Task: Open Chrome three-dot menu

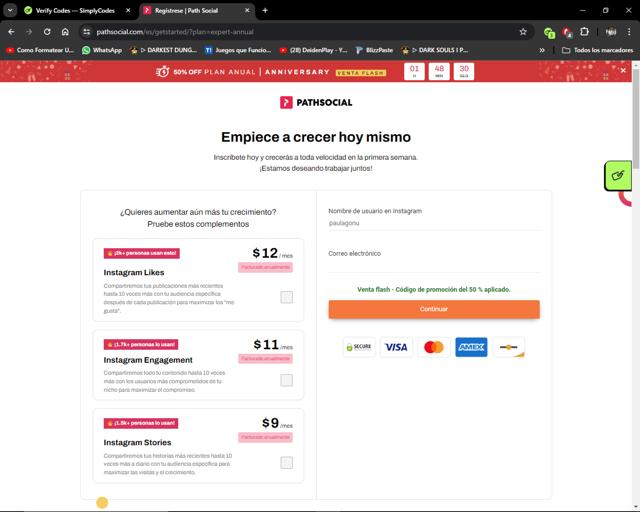Action: pyautogui.click(x=629, y=32)
